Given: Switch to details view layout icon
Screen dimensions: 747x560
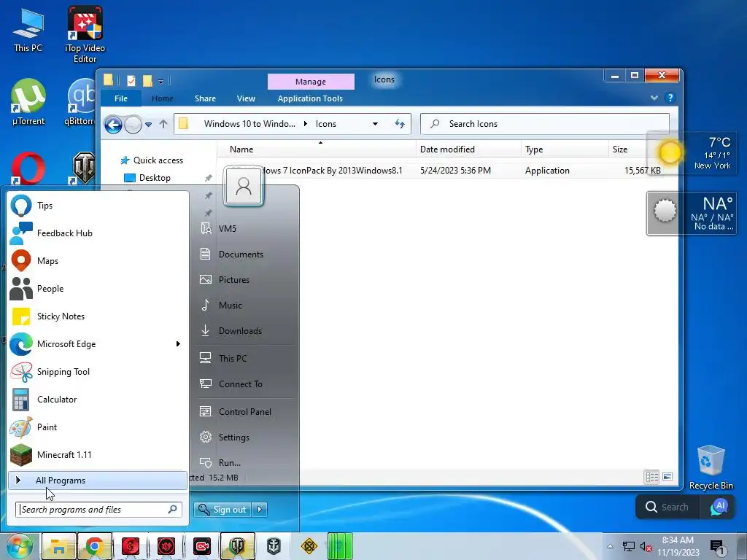Looking at the screenshot, I should coord(651,477).
